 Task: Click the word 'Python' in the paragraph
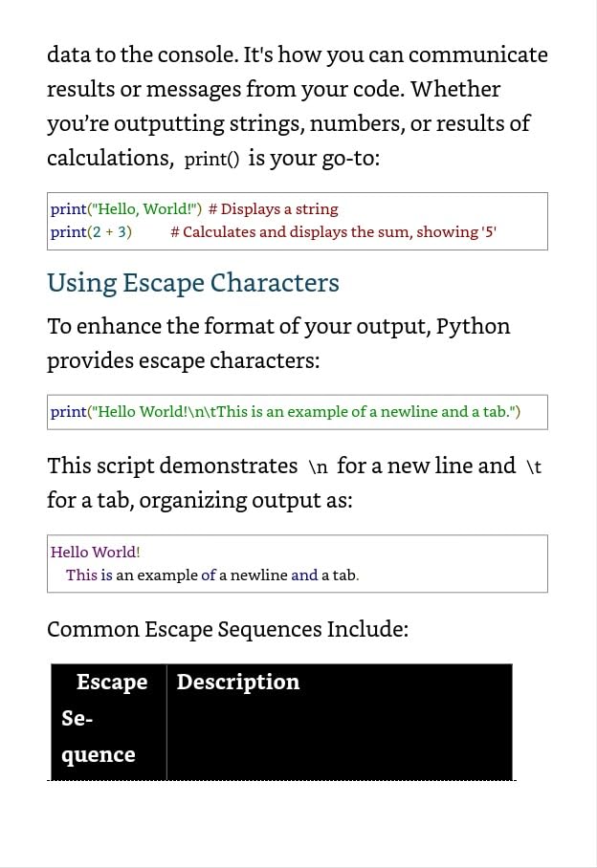click(473, 327)
